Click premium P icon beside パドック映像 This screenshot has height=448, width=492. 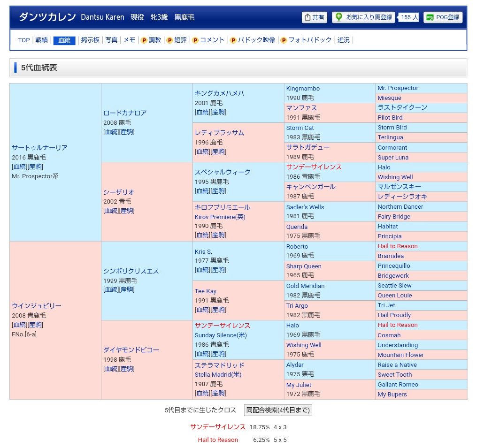[x=233, y=40]
